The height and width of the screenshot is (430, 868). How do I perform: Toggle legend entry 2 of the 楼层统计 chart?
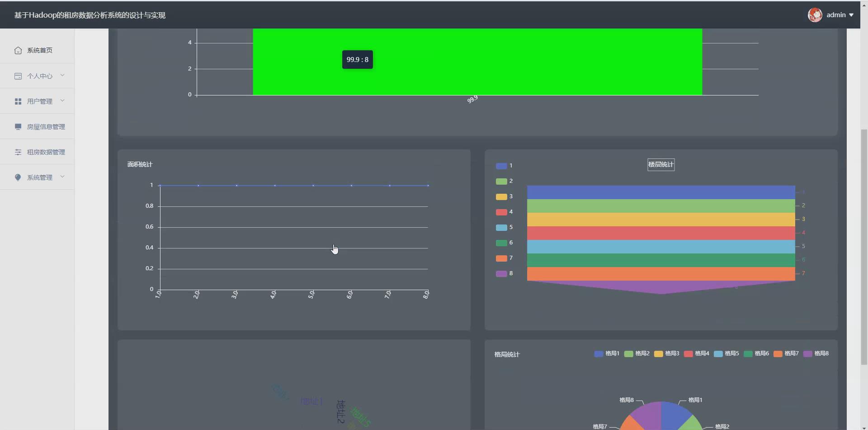[505, 181]
